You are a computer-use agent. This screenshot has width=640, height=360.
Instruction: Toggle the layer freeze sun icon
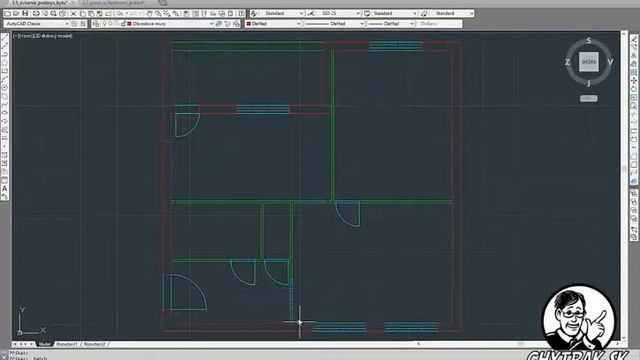[111, 24]
